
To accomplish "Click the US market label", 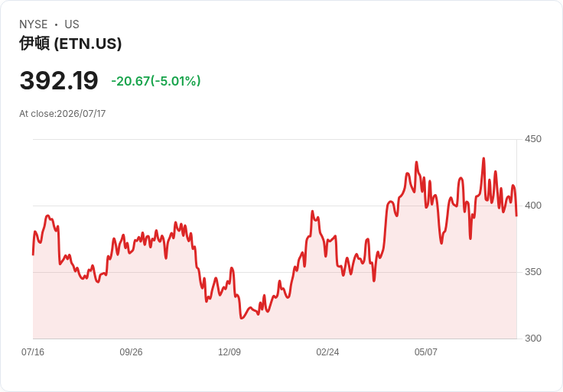I will tap(72, 24).
